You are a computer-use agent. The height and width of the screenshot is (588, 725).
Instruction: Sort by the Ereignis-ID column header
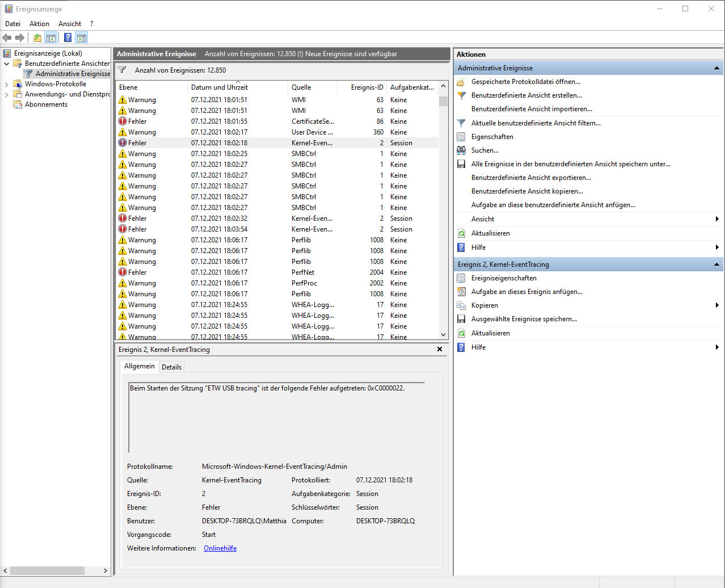coord(362,87)
